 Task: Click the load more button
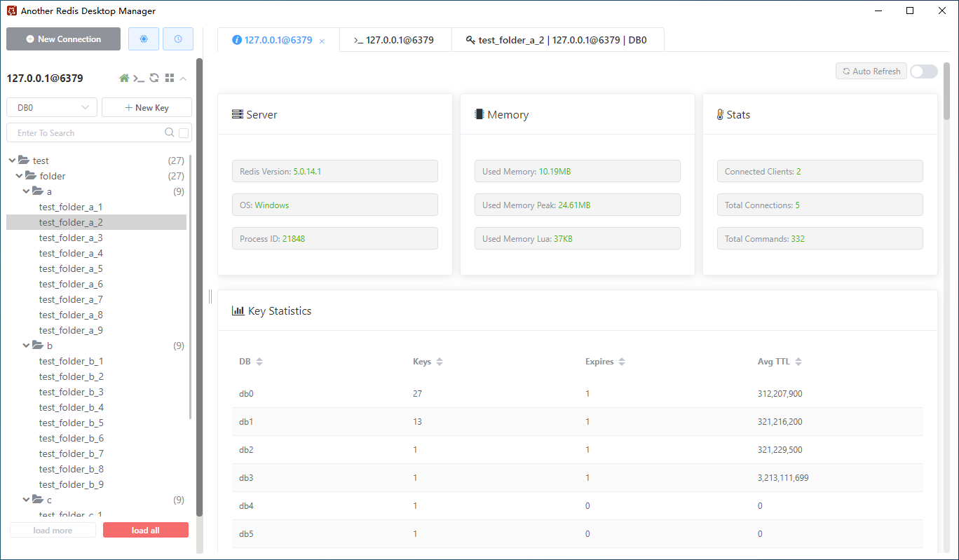coord(53,531)
